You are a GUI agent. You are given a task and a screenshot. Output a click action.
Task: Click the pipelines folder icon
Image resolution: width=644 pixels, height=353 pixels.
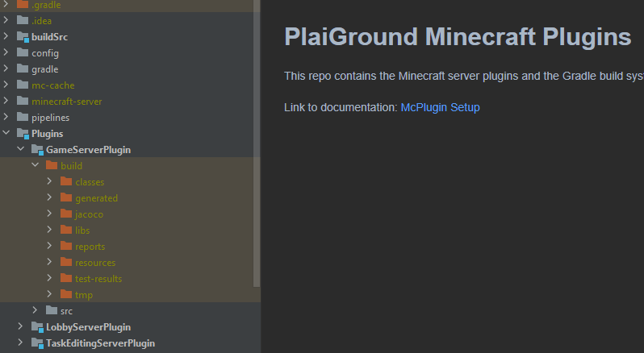[x=23, y=117]
